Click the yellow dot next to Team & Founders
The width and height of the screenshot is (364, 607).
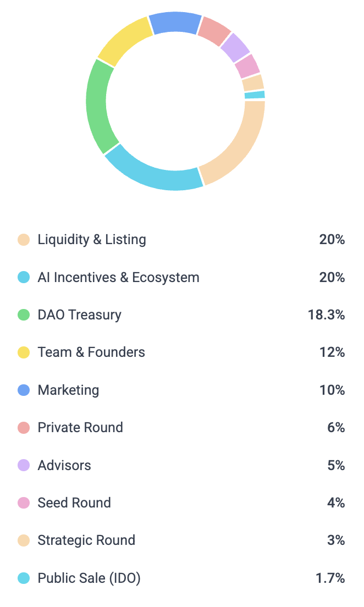[x=24, y=352]
